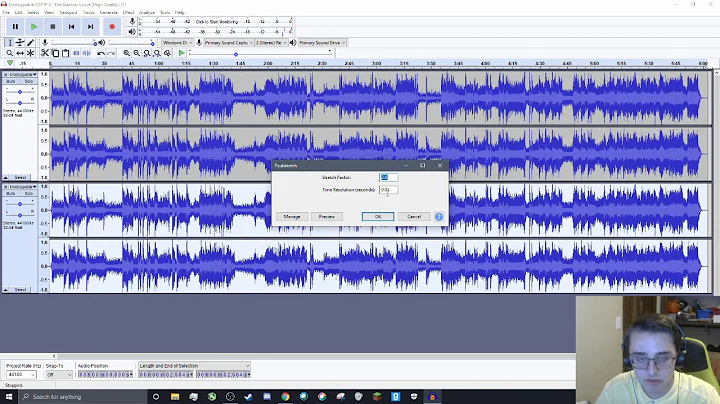Open first track's name dropdown menu
This screenshot has height=404, width=720.
[23, 74]
